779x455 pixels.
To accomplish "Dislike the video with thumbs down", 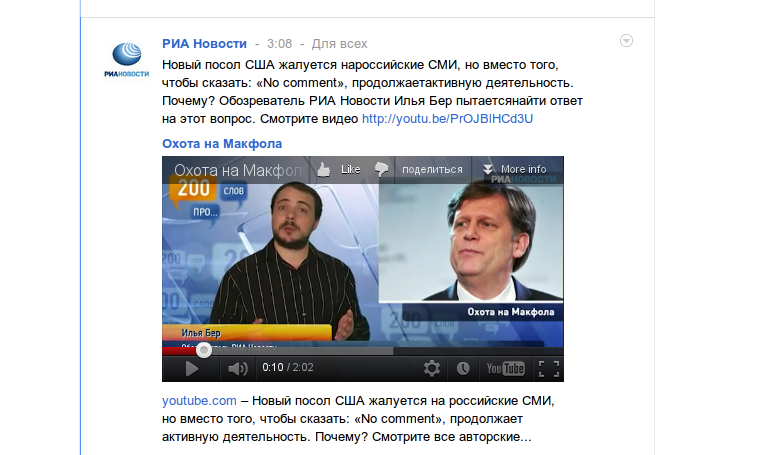I will point(382,169).
